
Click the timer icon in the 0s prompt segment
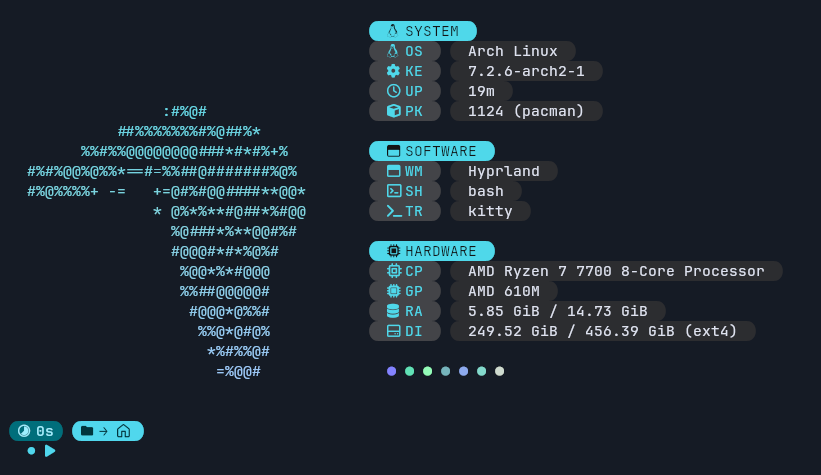coord(24,431)
